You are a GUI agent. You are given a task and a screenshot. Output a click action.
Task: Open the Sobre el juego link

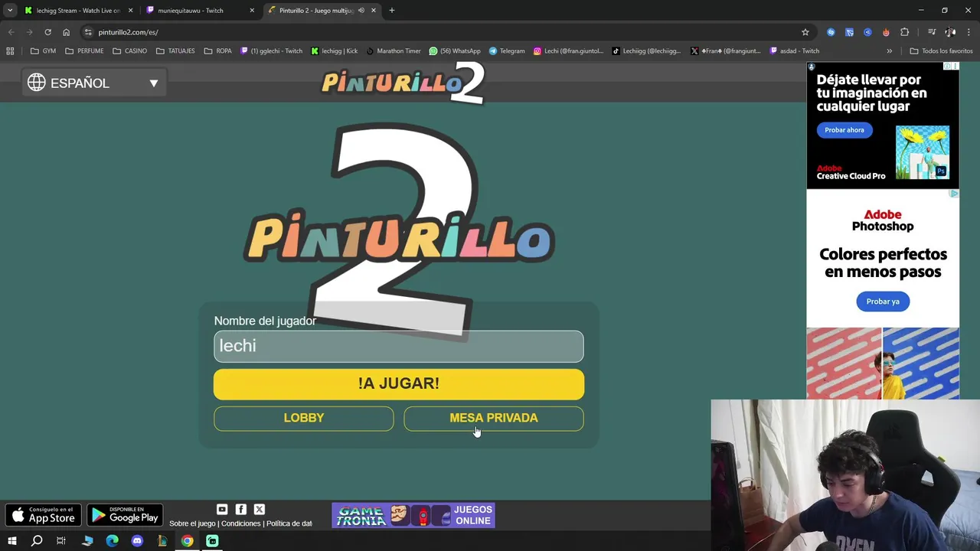tap(192, 523)
